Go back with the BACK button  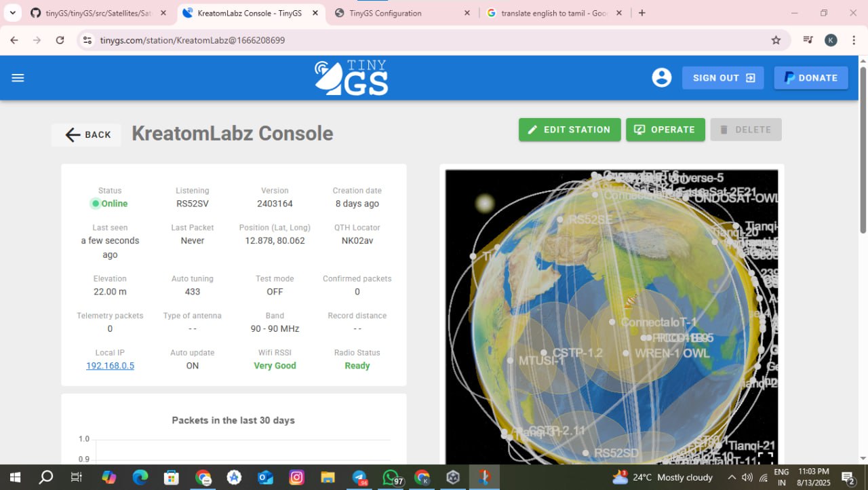(x=87, y=135)
